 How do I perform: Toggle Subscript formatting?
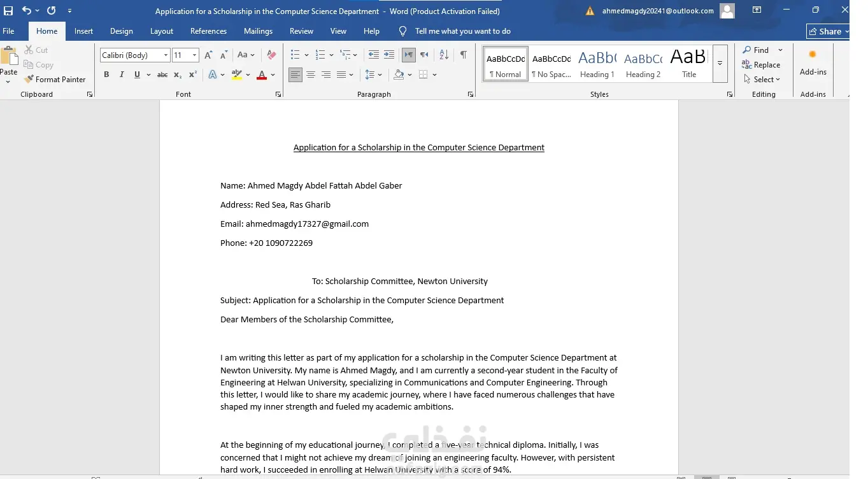178,75
